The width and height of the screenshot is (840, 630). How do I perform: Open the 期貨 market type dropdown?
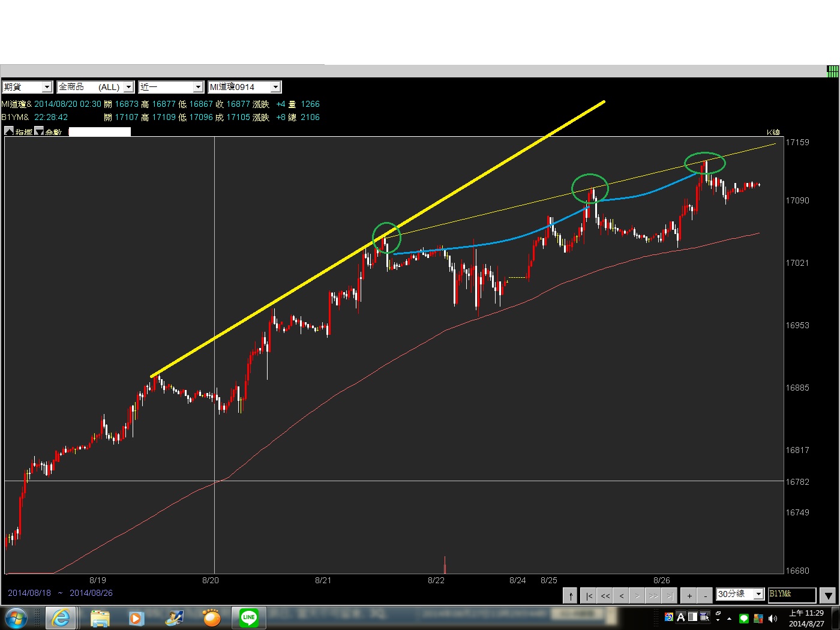pyautogui.click(x=28, y=87)
